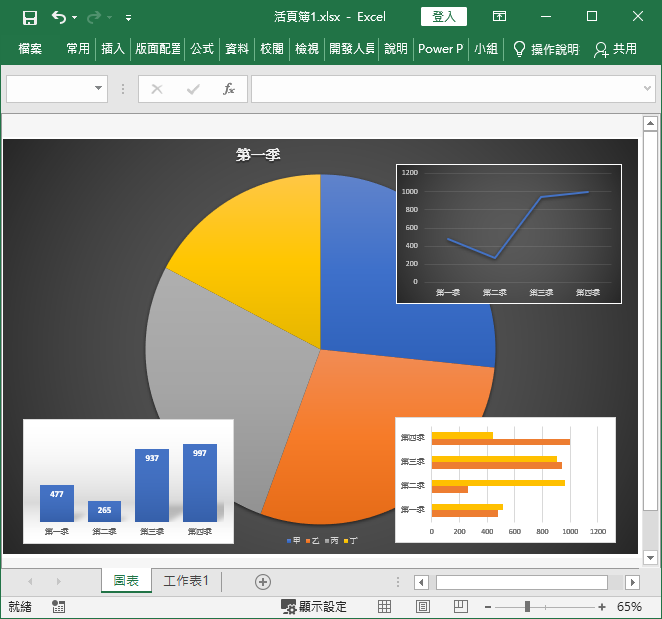Select the embedded line chart
The height and width of the screenshot is (619, 662).
coord(509,233)
